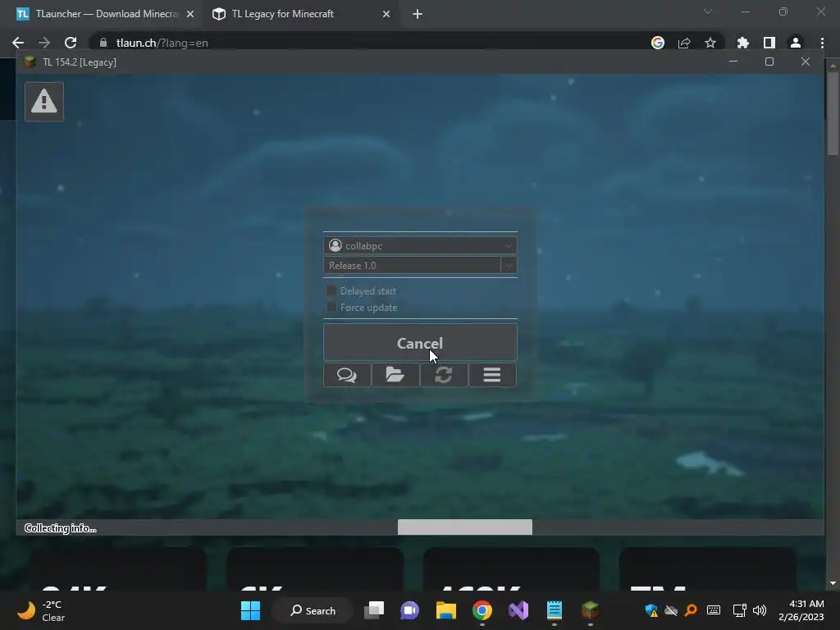The height and width of the screenshot is (630, 840).
Task: Toggle the Chrome side panel icon
Action: click(x=769, y=43)
